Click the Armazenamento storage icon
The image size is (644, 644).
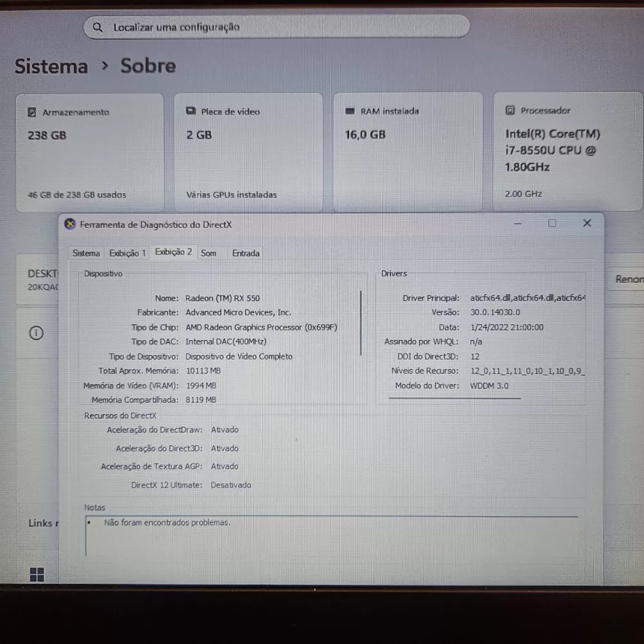[x=32, y=112]
